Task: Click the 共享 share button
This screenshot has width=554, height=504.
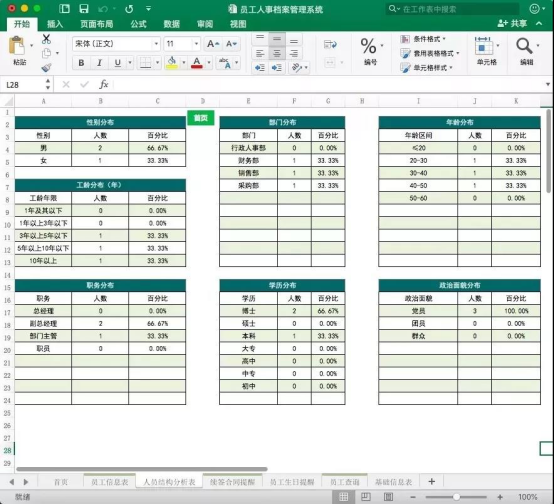Action: pyautogui.click(x=512, y=23)
